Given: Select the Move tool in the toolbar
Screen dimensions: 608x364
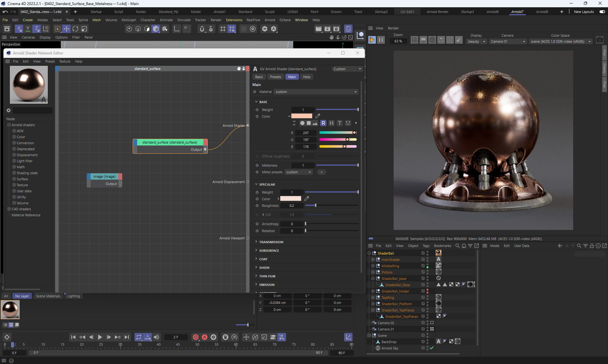Looking at the screenshot, I should pyautogui.click(x=66, y=29).
